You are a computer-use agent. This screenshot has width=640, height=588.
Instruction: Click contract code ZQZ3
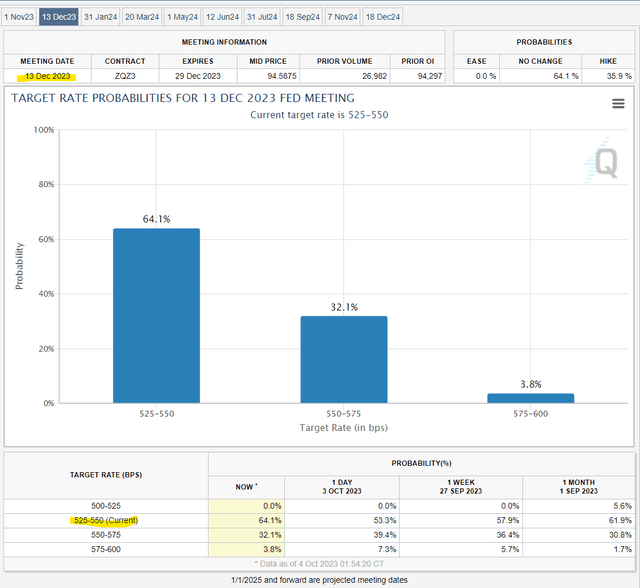point(125,76)
